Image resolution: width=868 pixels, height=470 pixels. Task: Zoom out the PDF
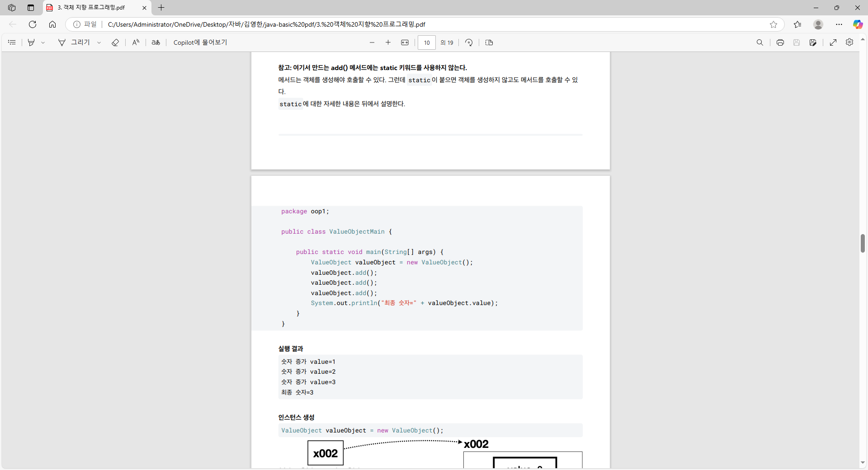pyautogui.click(x=372, y=42)
